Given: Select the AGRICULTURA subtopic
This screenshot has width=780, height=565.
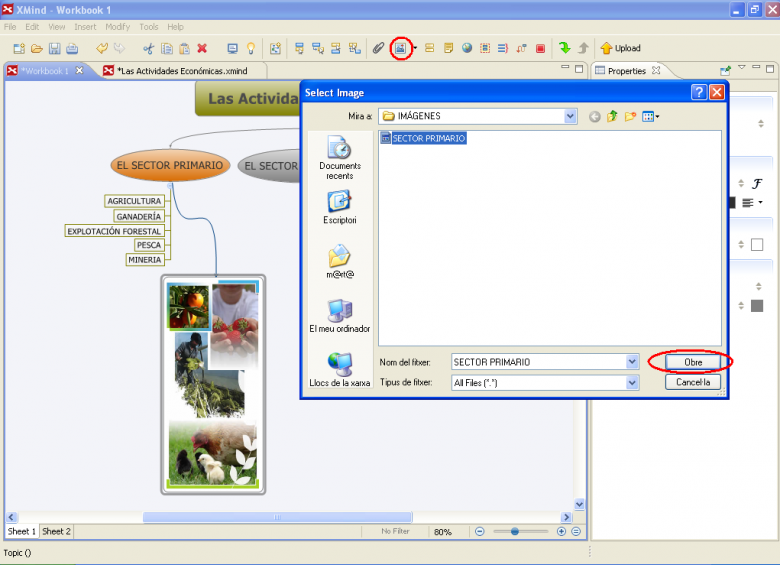Looking at the screenshot, I should coord(134,201).
